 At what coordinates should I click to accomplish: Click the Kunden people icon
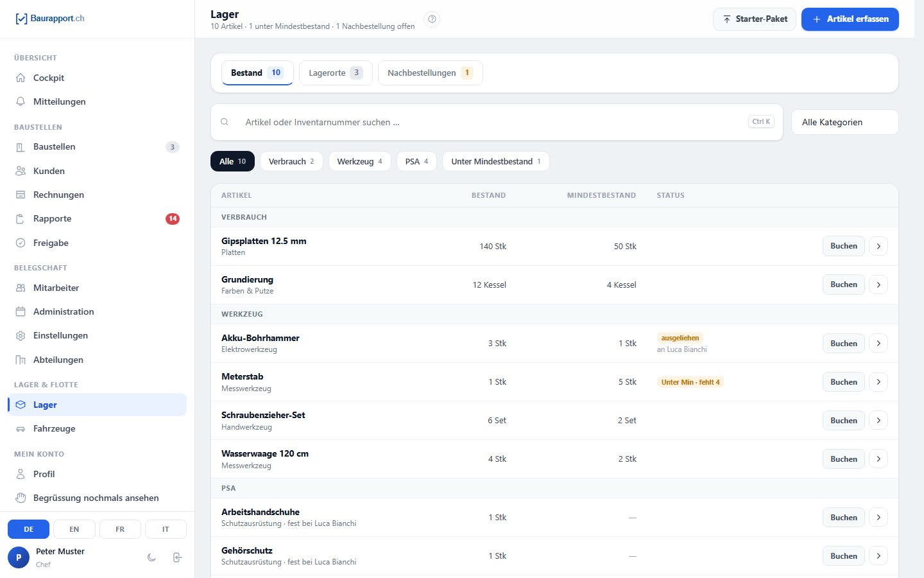coord(21,171)
